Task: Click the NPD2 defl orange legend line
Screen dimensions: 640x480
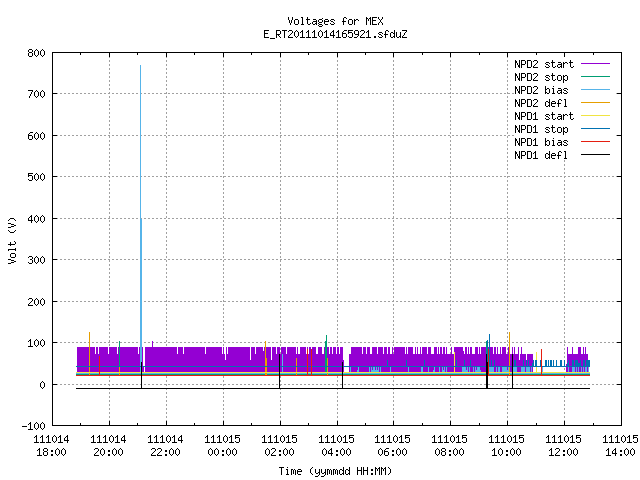Action: point(595,103)
